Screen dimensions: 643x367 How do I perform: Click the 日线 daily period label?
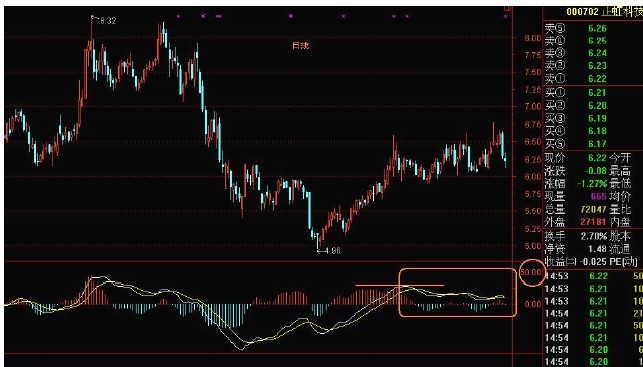300,46
